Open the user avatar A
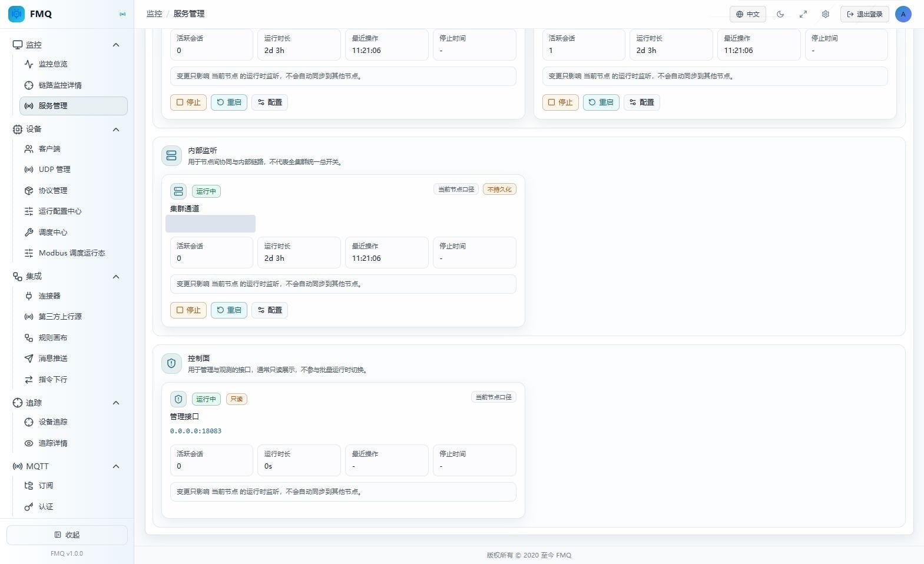This screenshot has width=924, height=564. pos(903,14)
